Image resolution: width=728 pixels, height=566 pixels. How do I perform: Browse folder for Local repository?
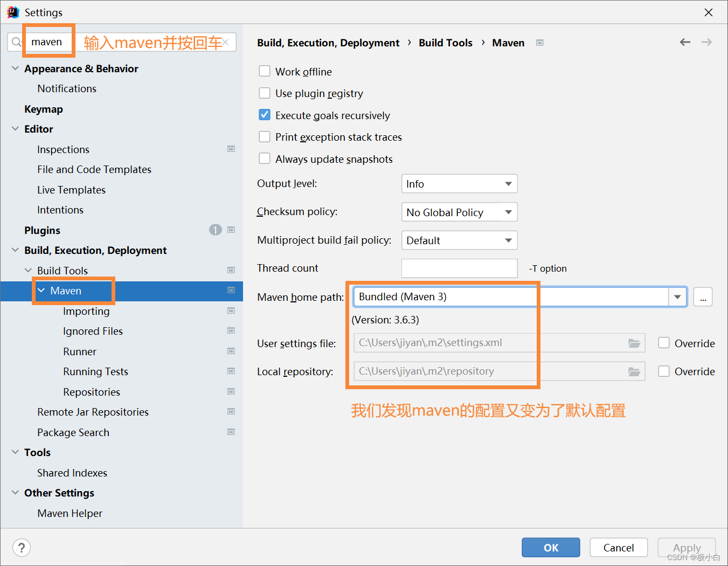634,371
